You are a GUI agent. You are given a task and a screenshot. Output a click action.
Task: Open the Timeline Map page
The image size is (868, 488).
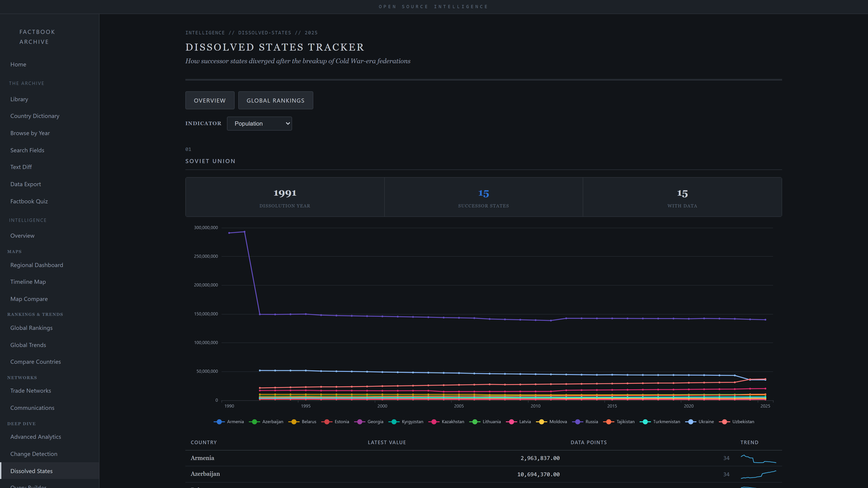(28, 282)
